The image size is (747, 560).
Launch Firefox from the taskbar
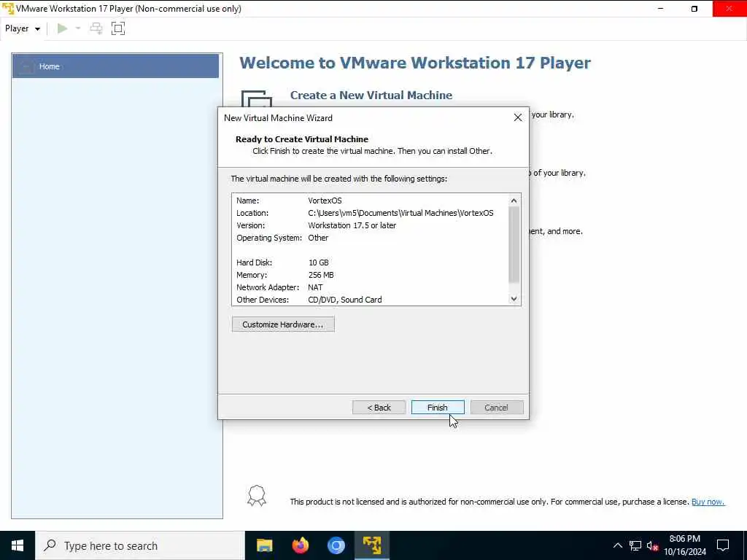click(x=300, y=545)
